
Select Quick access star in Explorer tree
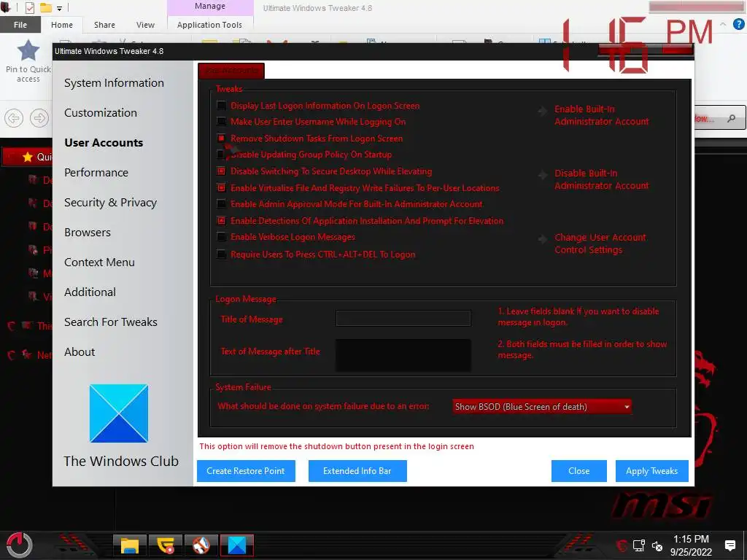tap(28, 157)
